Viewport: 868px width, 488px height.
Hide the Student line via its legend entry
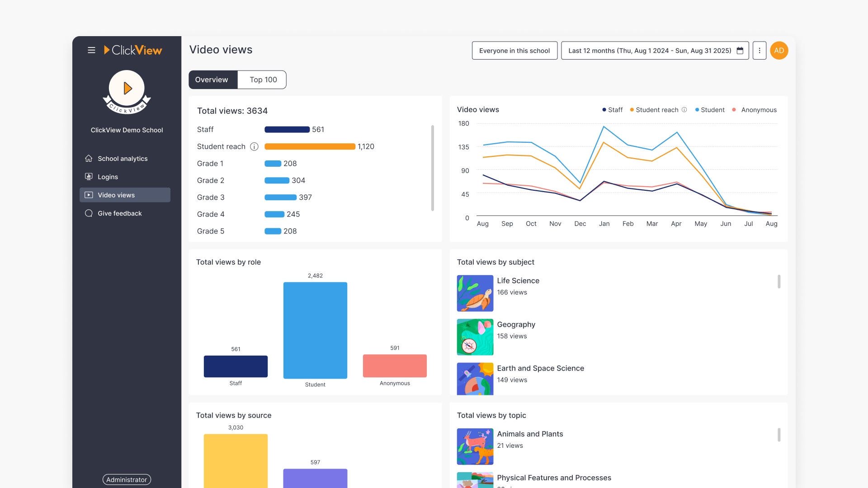[x=710, y=110]
